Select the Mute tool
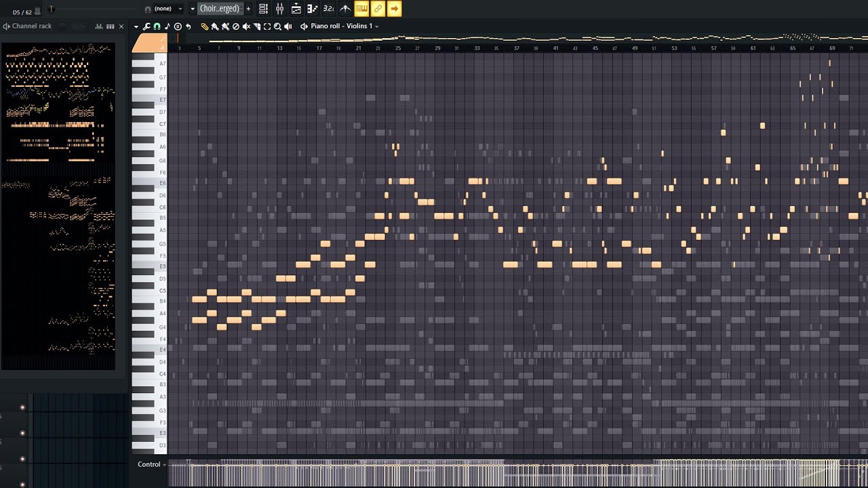The width and height of the screenshot is (868, 488). [246, 26]
